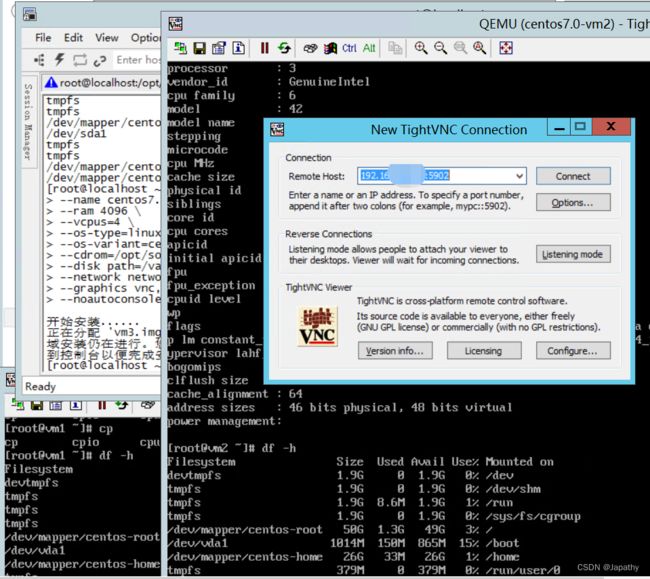
Task: Click the TightVNC icon in dialog title bar
Action: click(x=277, y=129)
